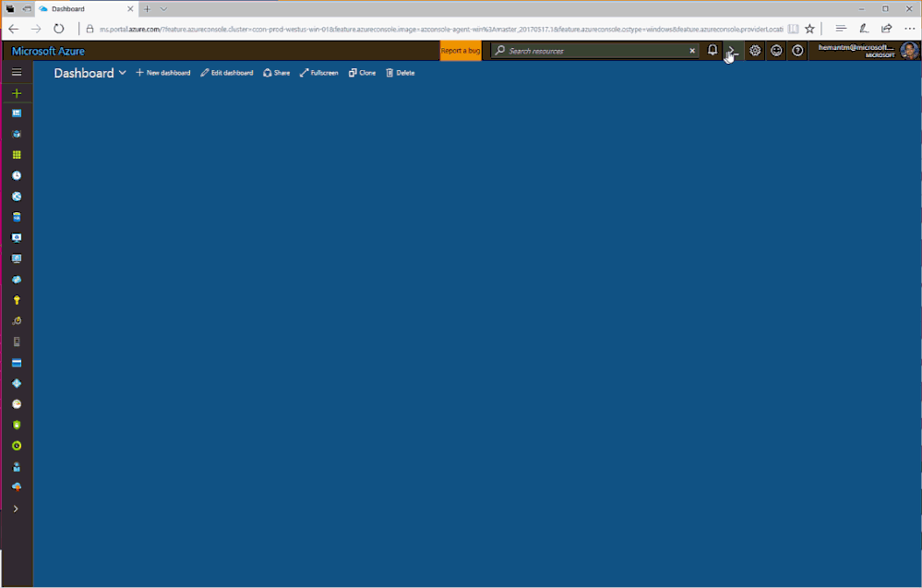Send feedback using the smiley icon
922x588 pixels.
776,50
